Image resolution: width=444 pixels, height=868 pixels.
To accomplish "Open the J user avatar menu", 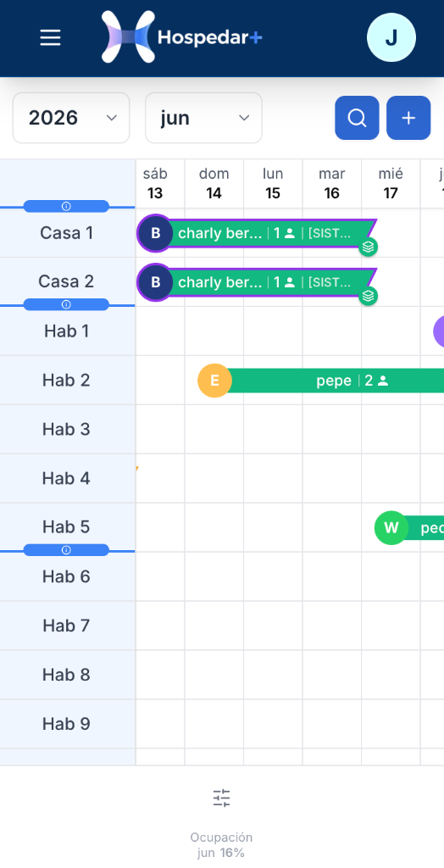I will point(391,37).
